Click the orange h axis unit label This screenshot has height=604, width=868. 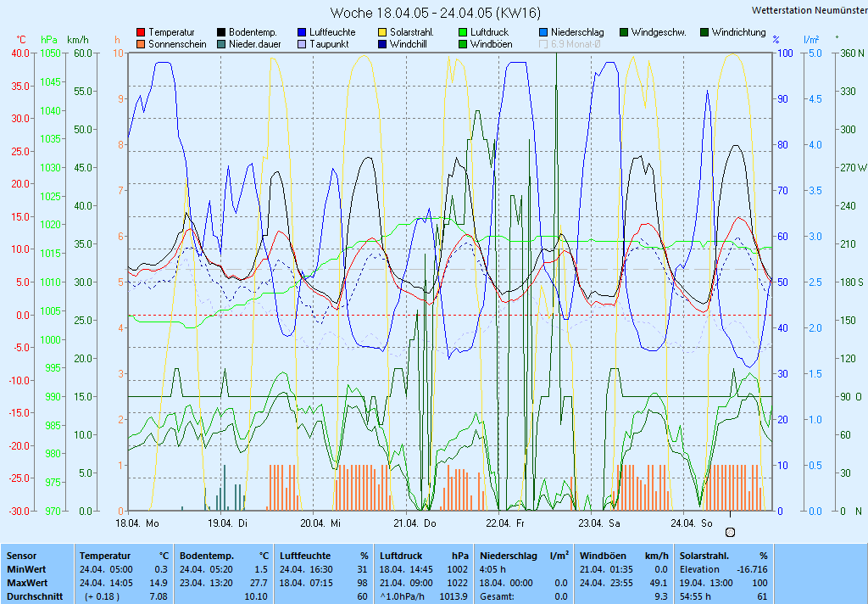click(117, 40)
